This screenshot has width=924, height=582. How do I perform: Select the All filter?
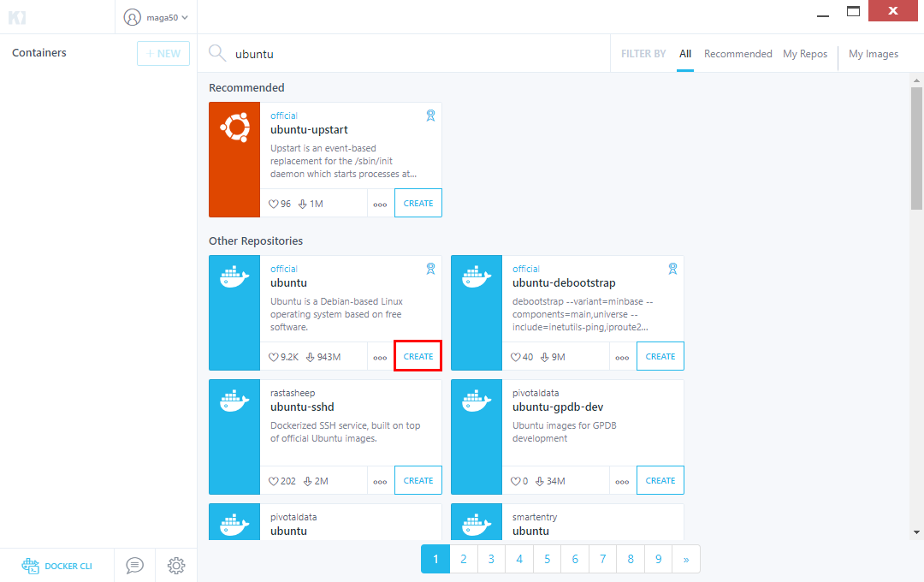pyautogui.click(x=684, y=53)
